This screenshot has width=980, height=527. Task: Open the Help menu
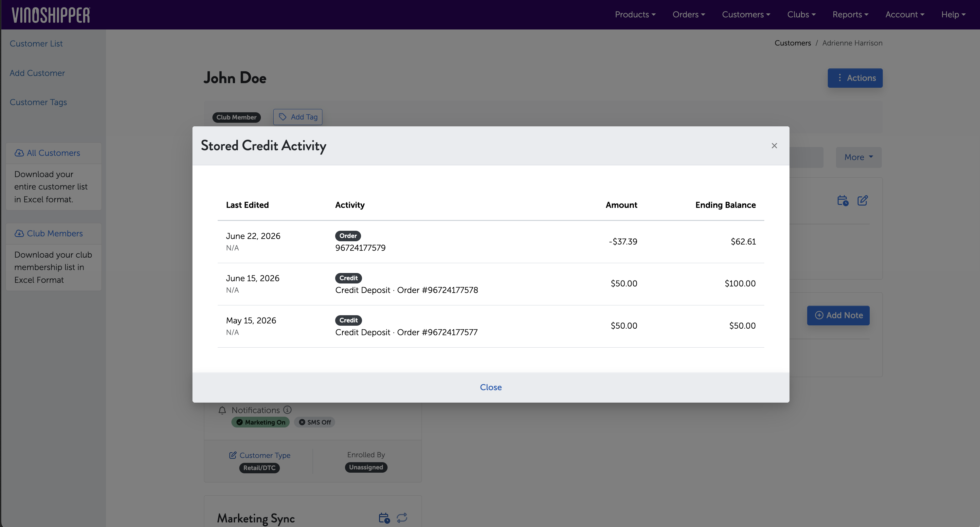click(x=953, y=14)
